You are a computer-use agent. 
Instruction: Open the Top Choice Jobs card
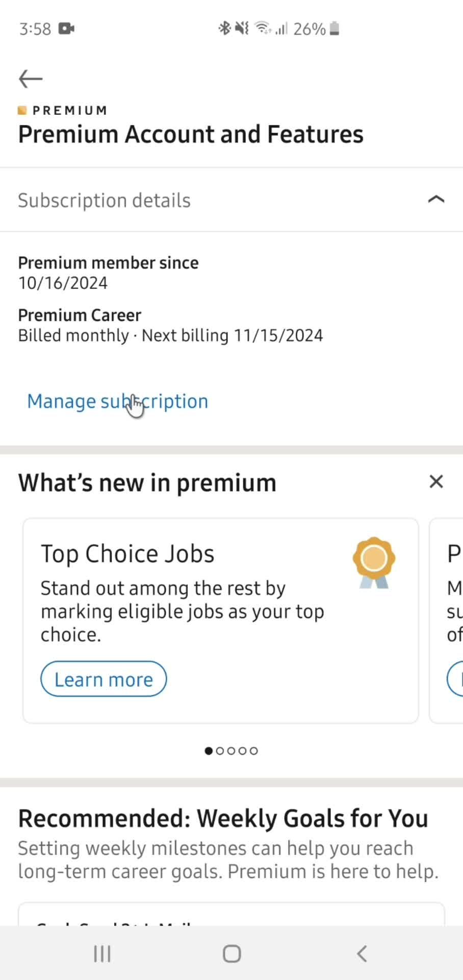tap(221, 621)
